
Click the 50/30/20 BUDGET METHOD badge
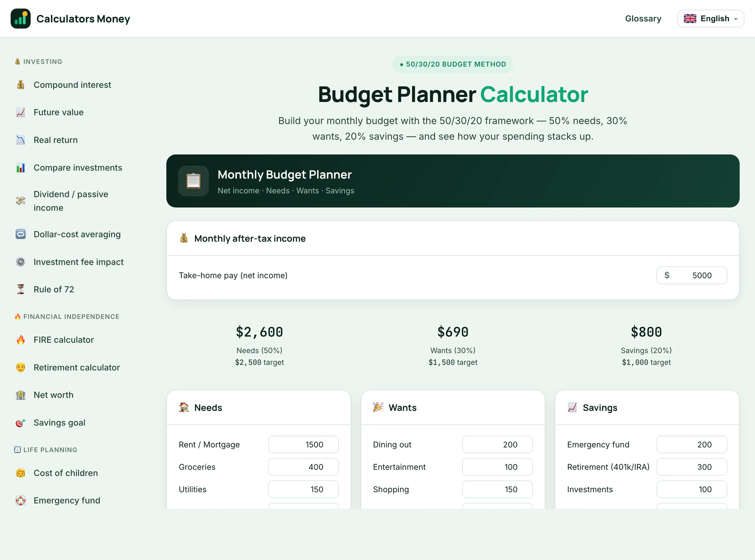click(453, 64)
